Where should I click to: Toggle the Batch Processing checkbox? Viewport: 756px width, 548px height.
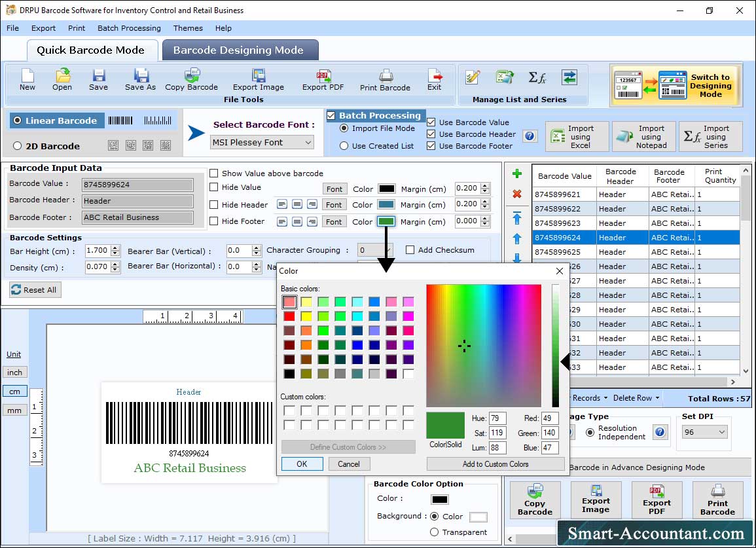pos(331,115)
